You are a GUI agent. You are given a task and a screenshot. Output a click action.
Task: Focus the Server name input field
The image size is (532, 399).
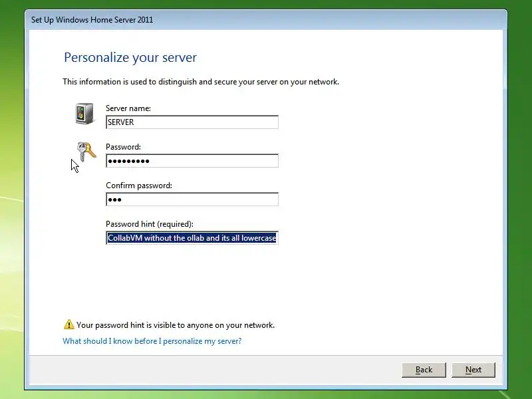192,122
